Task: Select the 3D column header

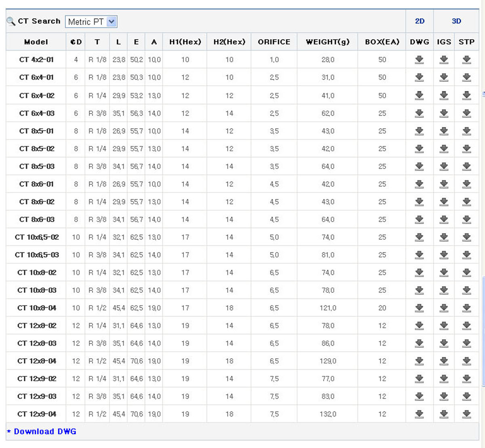Action: [456, 21]
